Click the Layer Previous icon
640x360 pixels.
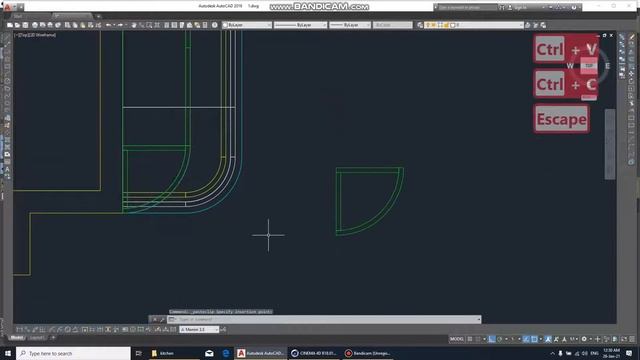click(x=536, y=25)
